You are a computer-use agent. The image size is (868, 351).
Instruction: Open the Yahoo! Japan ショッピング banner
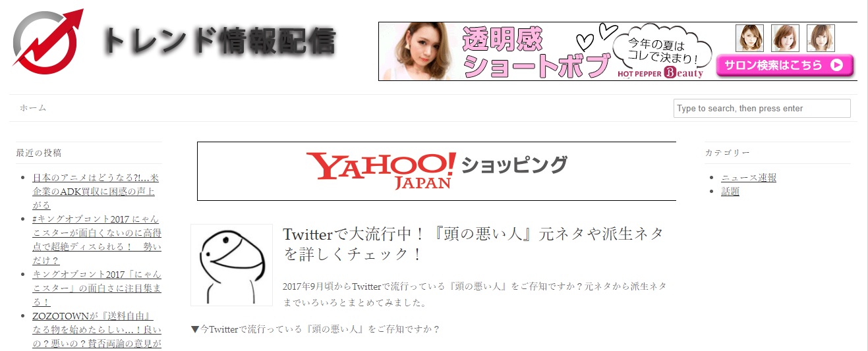coord(436,171)
